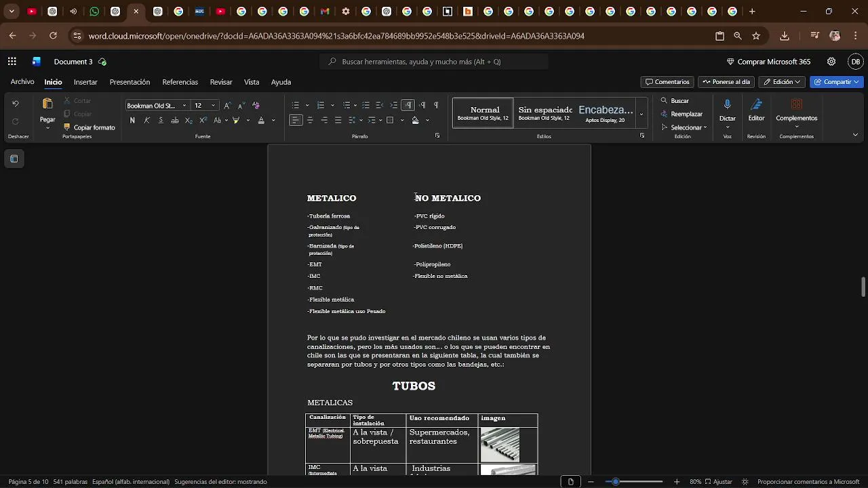Click the text highlight color marker
Screen dimensions: 868x488
coord(236,120)
